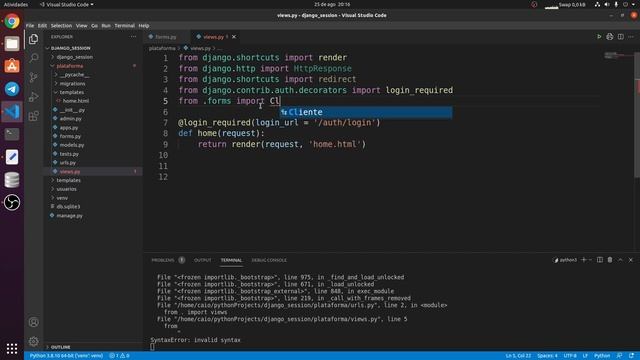Run Python file with play icon
640x360 pixels.
[x=599, y=37]
